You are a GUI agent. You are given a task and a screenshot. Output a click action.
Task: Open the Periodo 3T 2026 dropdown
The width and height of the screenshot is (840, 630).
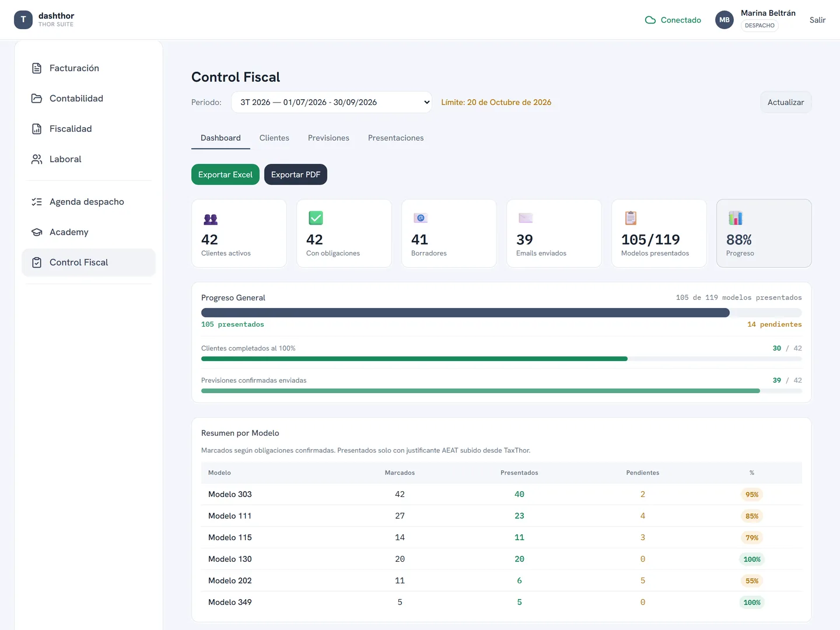(331, 102)
